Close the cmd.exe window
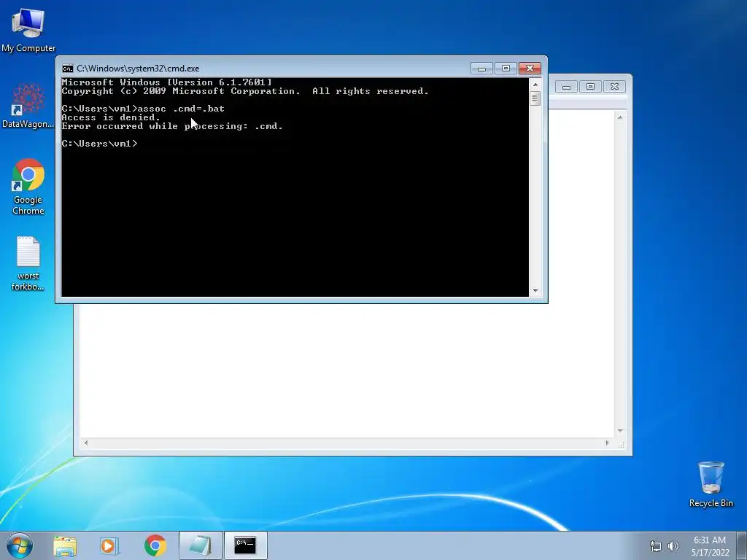Screen dimensions: 747x560 (x=530, y=69)
